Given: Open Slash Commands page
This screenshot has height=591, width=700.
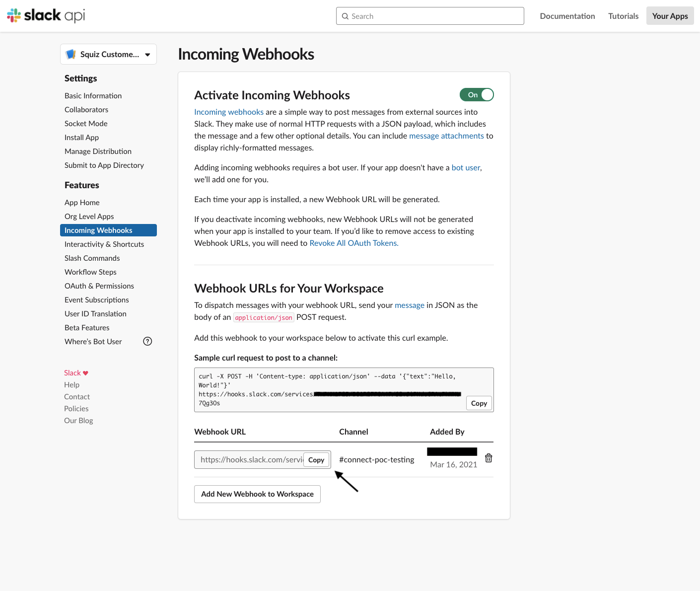Looking at the screenshot, I should coord(92,258).
